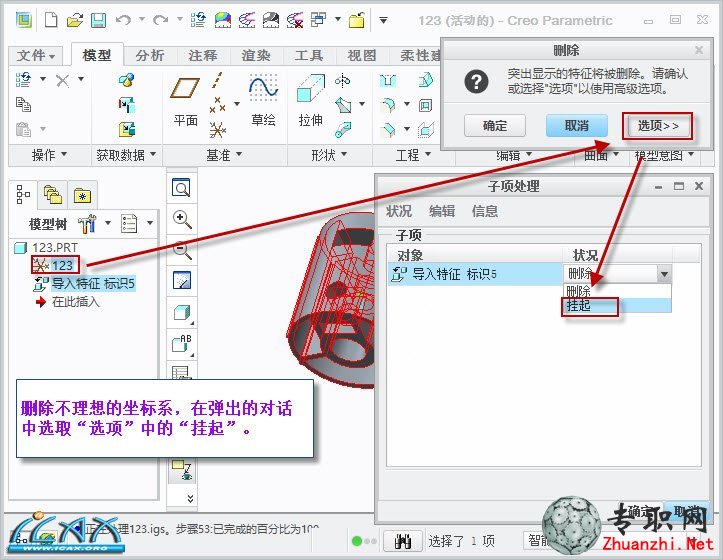Click the New file icon
723x560 pixels.
(x=51, y=20)
